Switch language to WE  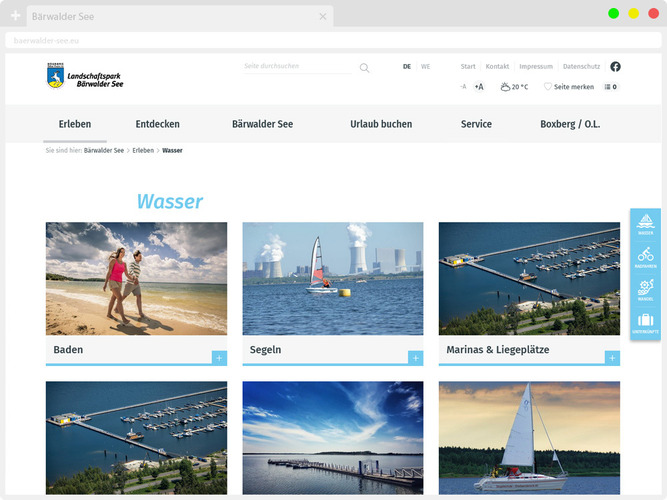[x=425, y=67]
